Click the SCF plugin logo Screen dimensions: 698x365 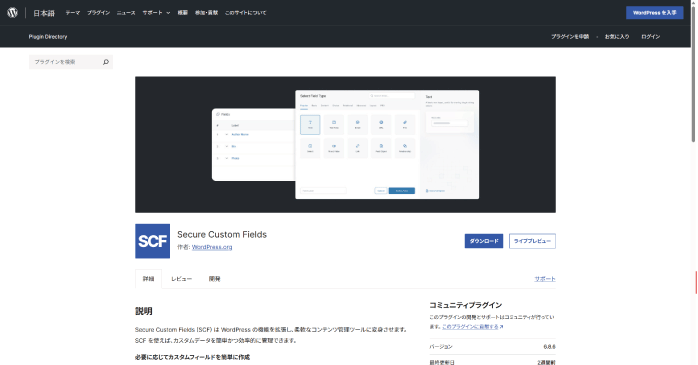(x=152, y=241)
